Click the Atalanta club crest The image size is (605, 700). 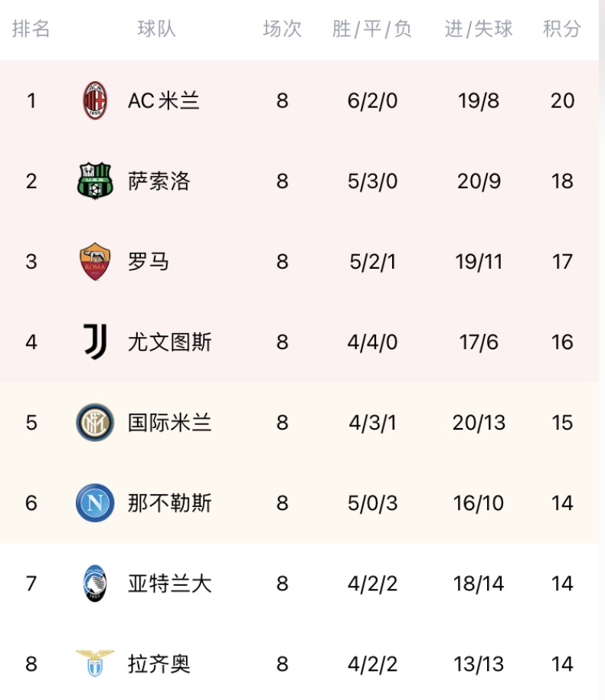click(x=95, y=583)
